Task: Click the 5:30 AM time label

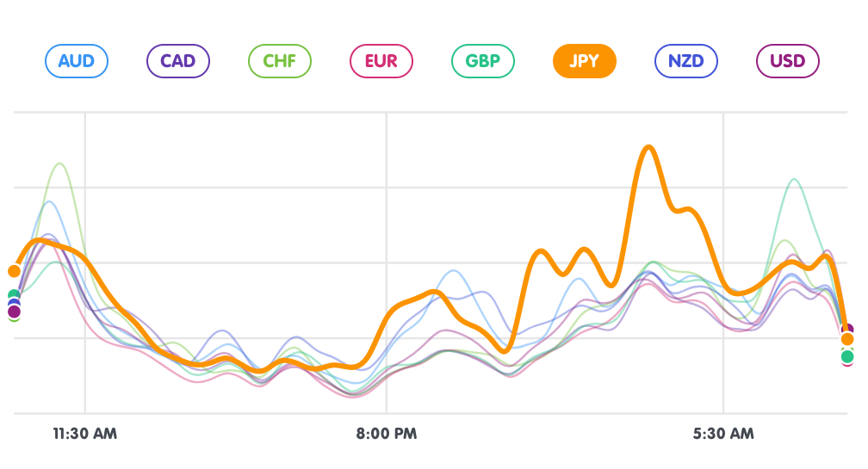Action: click(x=723, y=434)
